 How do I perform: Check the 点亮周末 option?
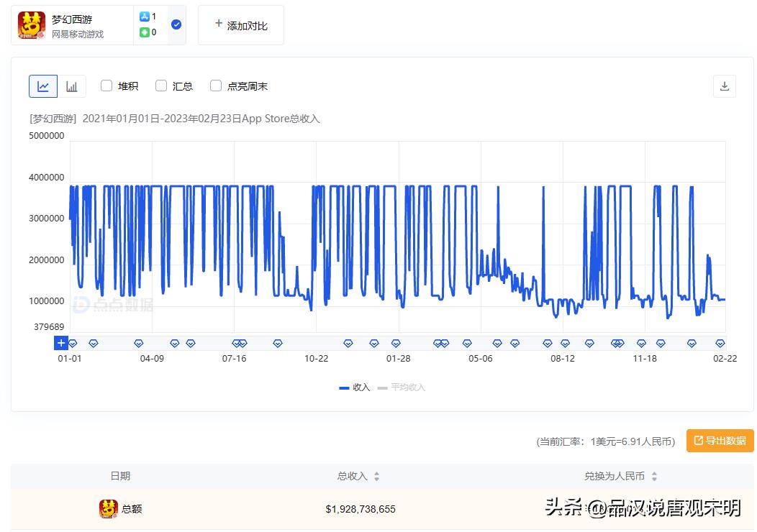point(216,85)
